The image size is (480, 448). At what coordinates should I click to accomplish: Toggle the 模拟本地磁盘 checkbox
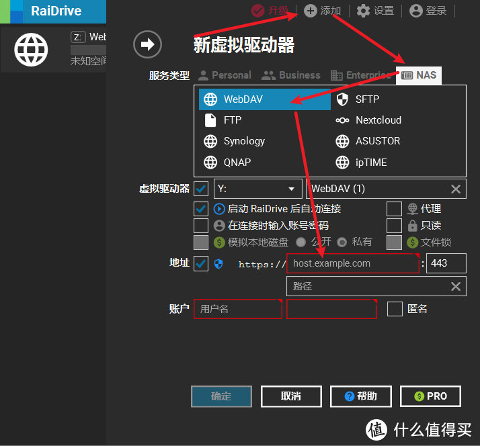pos(201,242)
